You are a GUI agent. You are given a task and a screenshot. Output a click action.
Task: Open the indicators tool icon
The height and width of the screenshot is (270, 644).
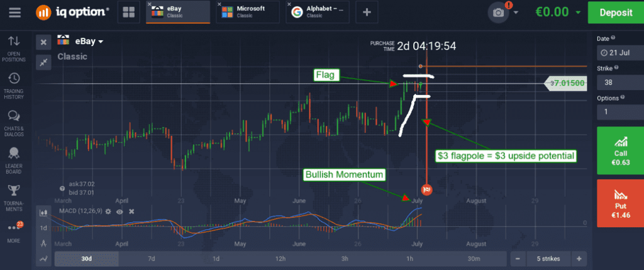43,244
